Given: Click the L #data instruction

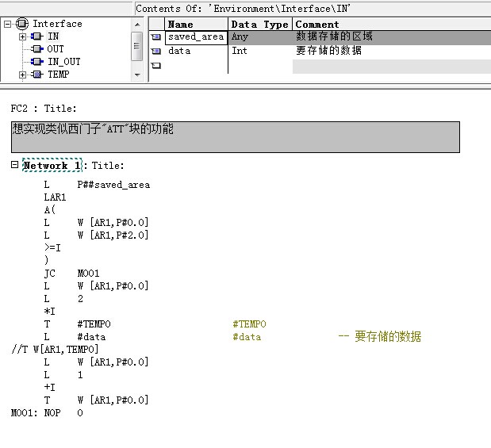Looking at the screenshot, I should 75,337.
